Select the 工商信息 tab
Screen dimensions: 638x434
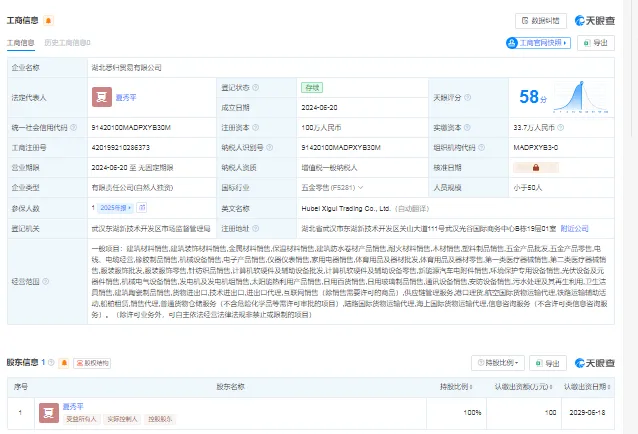tap(21, 43)
